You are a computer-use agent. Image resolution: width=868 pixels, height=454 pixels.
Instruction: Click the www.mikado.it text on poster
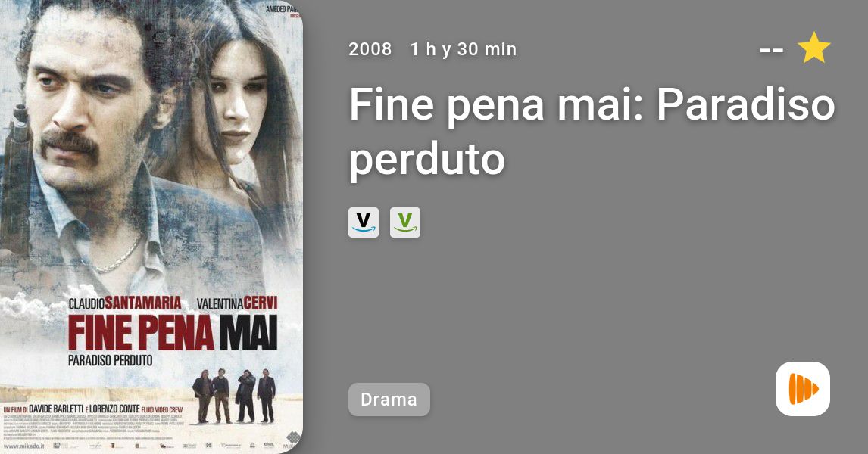pos(23,446)
